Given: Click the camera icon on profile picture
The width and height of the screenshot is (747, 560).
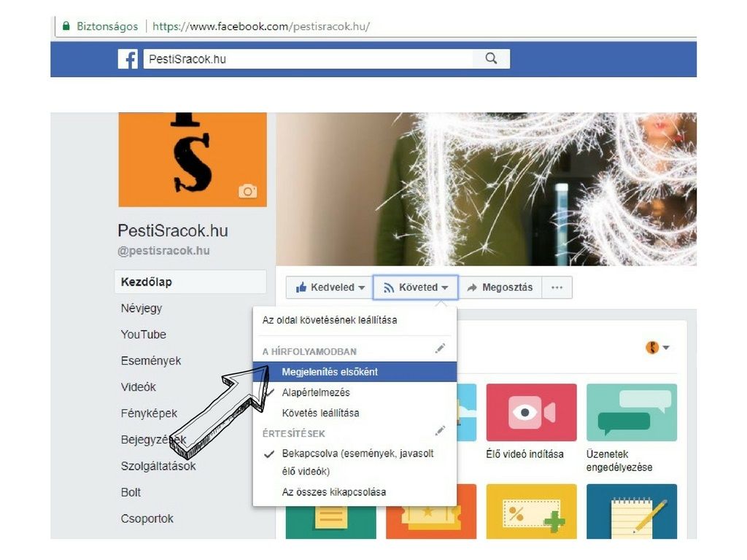Looking at the screenshot, I should [x=247, y=191].
